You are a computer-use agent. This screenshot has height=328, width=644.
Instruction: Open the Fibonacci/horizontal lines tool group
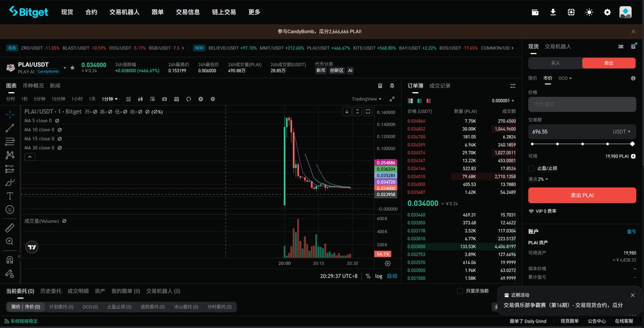click(x=10, y=141)
